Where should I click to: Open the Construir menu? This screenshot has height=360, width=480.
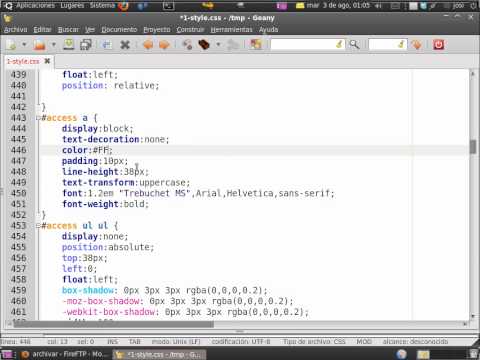(x=190, y=30)
